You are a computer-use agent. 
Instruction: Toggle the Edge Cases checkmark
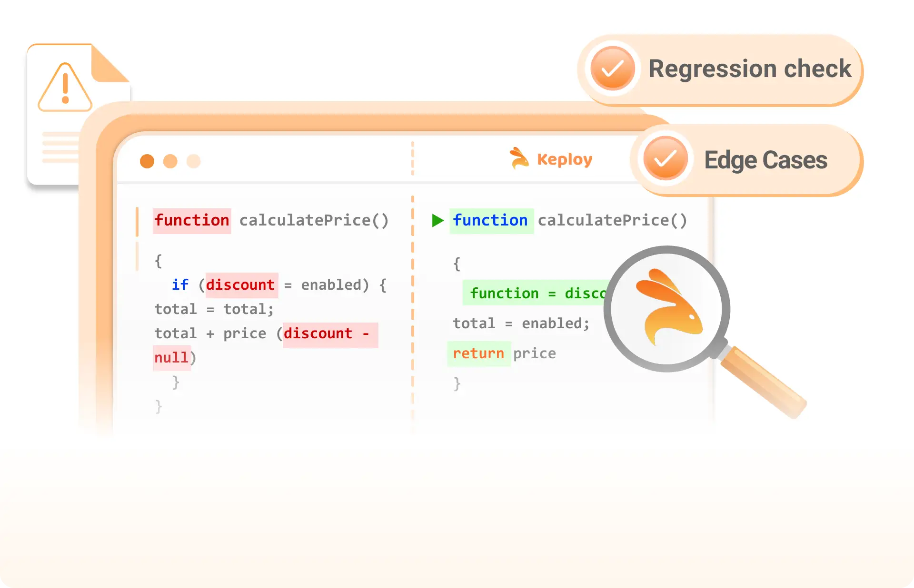point(665,159)
